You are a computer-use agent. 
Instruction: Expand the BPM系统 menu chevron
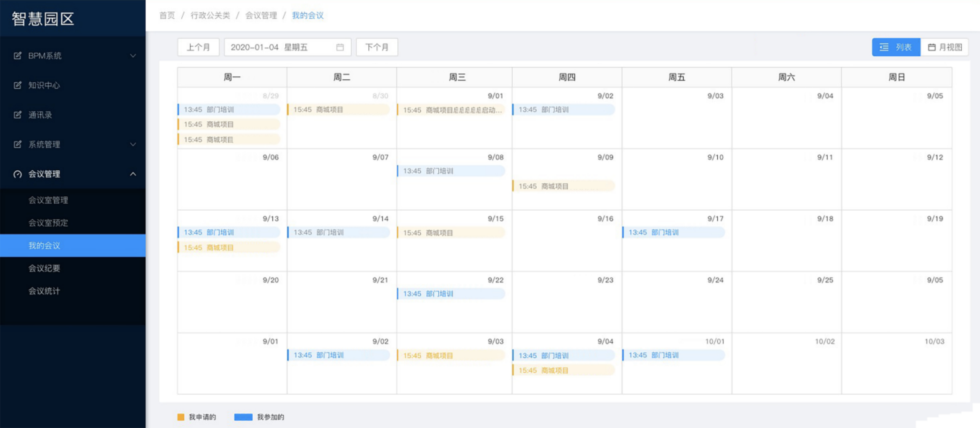point(133,56)
